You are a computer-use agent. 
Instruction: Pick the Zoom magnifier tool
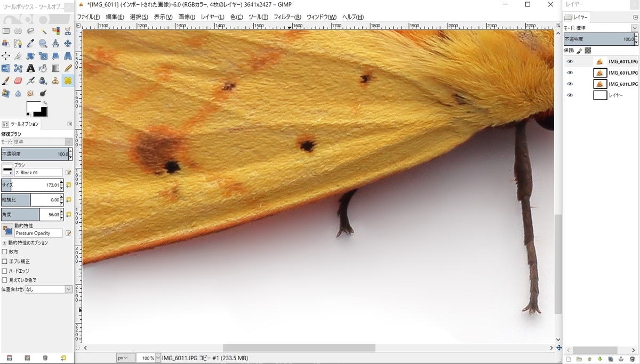click(x=43, y=43)
